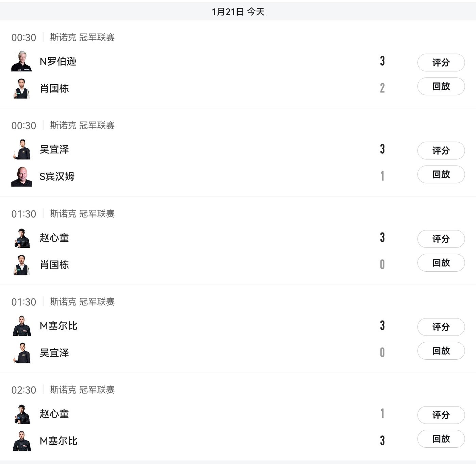This screenshot has width=476, height=464.
Task: Click 评分 for 赵心童 vs 肖国栋 match
Action: (441, 239)
